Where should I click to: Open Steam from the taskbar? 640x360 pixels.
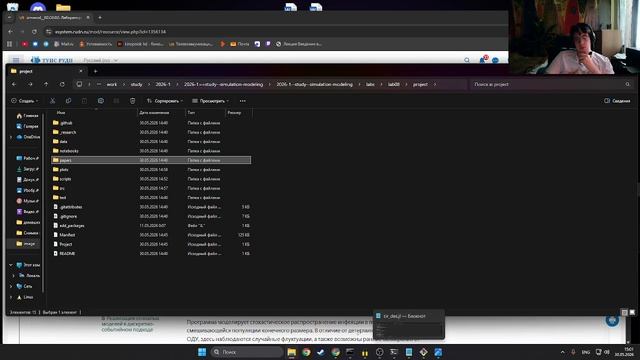click(321, 352)
